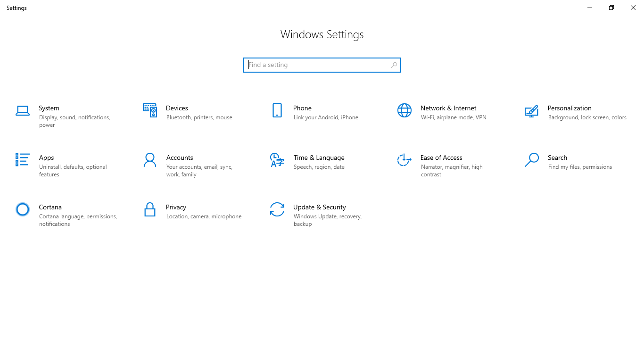Click 'Wi-Fi, airplane mode, VPN' text
Viewport: 644px width, 340px height.
pos(454,117)
